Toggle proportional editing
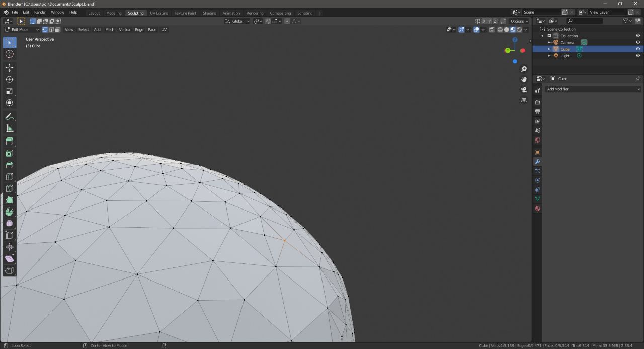This screenshot has height=349, width=644. (287, 21)
